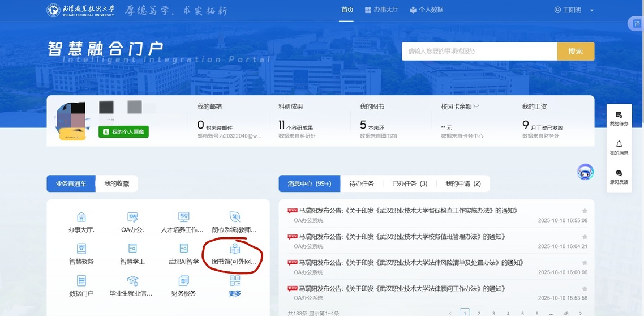This screenshot has height=316, width=644.
Task: Launch the 智慧教务 icon
Action: pos(81,249)
